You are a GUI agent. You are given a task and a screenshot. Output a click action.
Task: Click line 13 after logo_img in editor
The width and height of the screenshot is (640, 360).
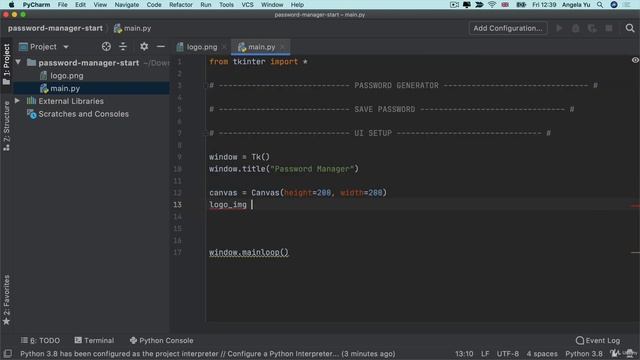252,204
